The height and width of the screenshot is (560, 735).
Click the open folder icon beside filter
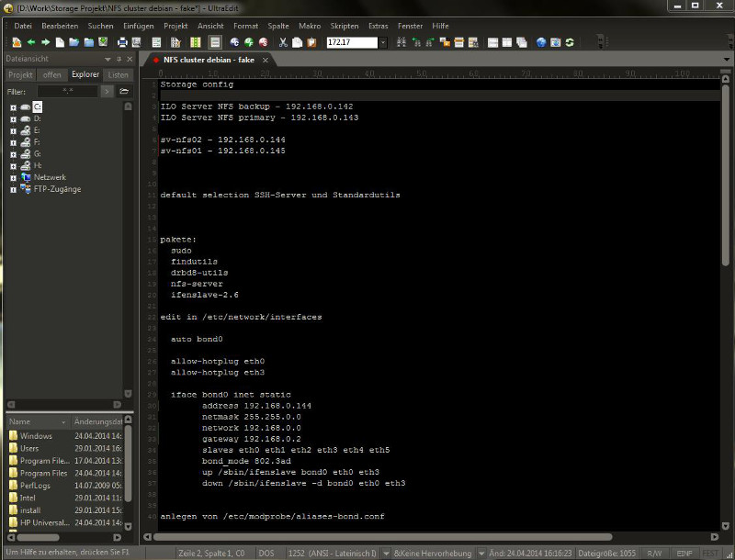(124, 92)
